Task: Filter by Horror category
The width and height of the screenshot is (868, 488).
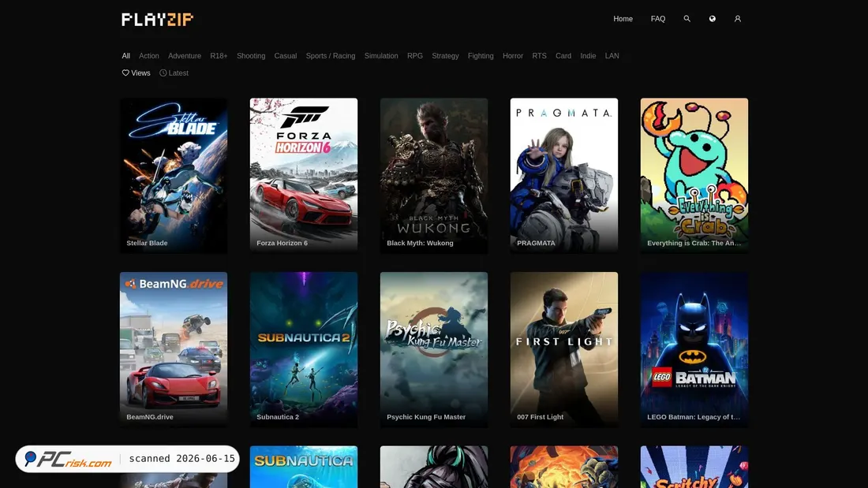Action: 513,56
